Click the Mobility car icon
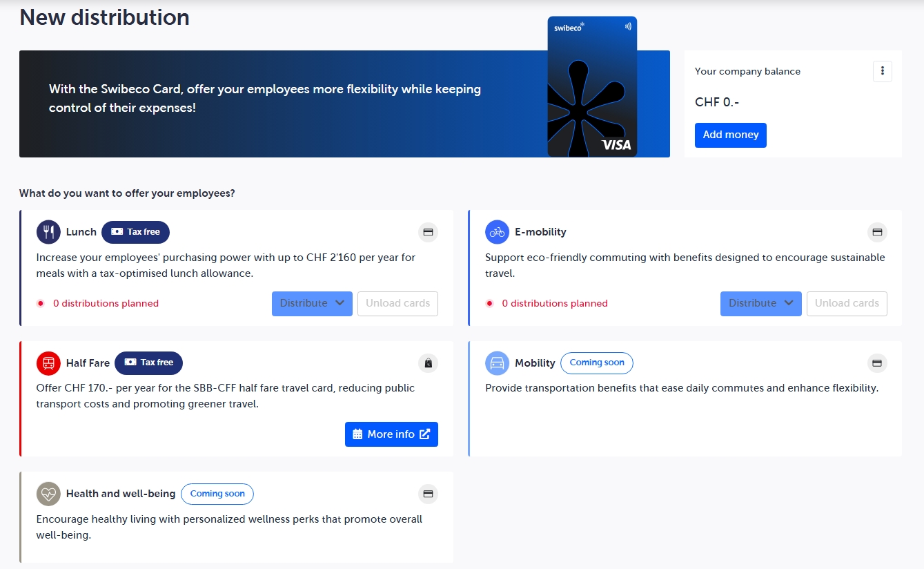This screenshot has width=924, height=569. [x=497, y=363]
